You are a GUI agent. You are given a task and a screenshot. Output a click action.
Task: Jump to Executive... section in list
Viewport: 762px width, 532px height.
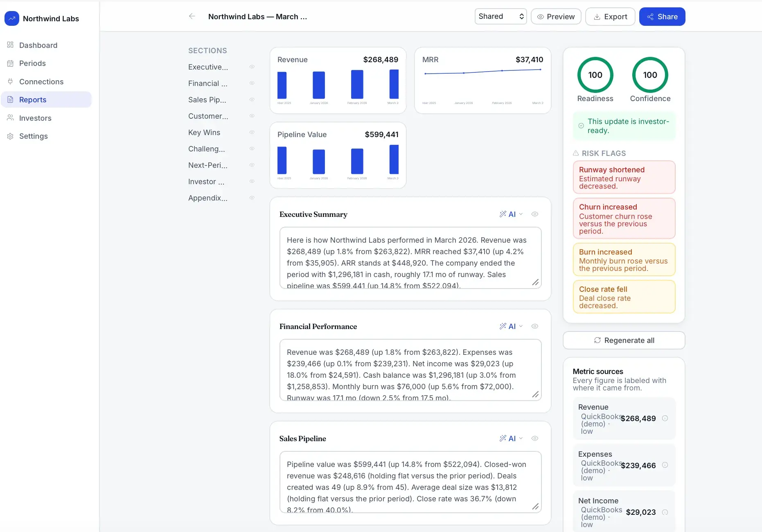point(208,67)
